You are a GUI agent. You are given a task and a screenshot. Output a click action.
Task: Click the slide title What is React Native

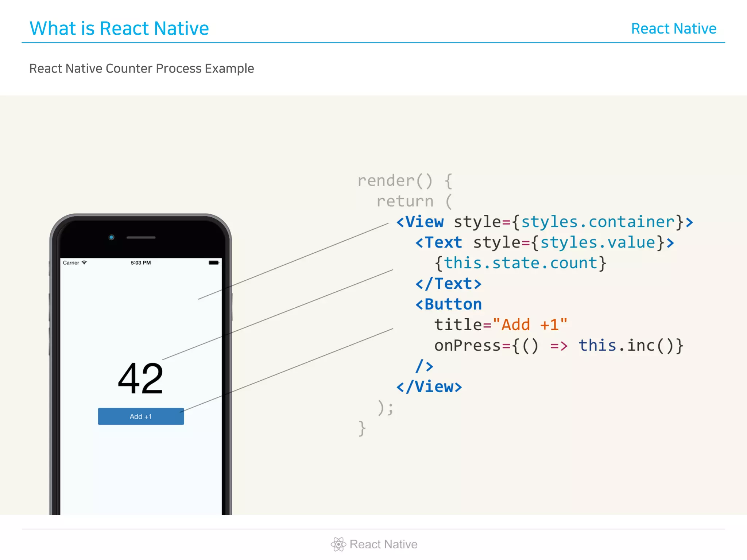coord(119,28)
